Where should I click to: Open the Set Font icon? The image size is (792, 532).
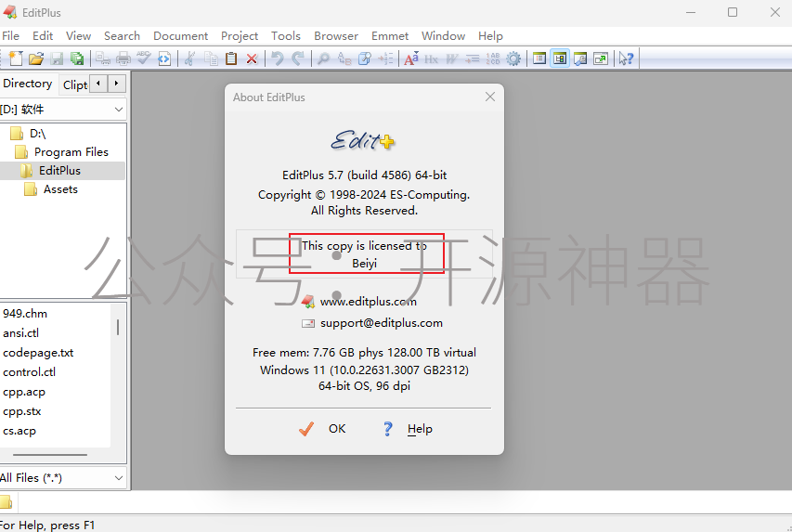coord(411,58)
